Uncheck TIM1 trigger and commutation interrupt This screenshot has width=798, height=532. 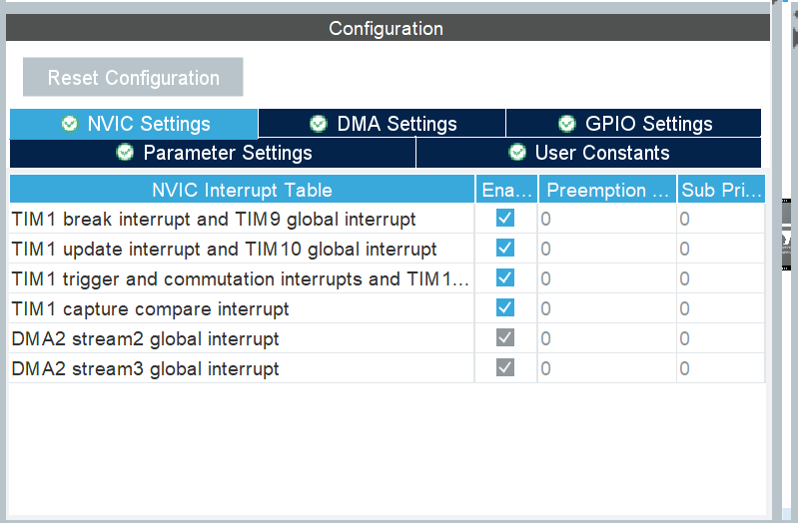(x=505, y=278)
